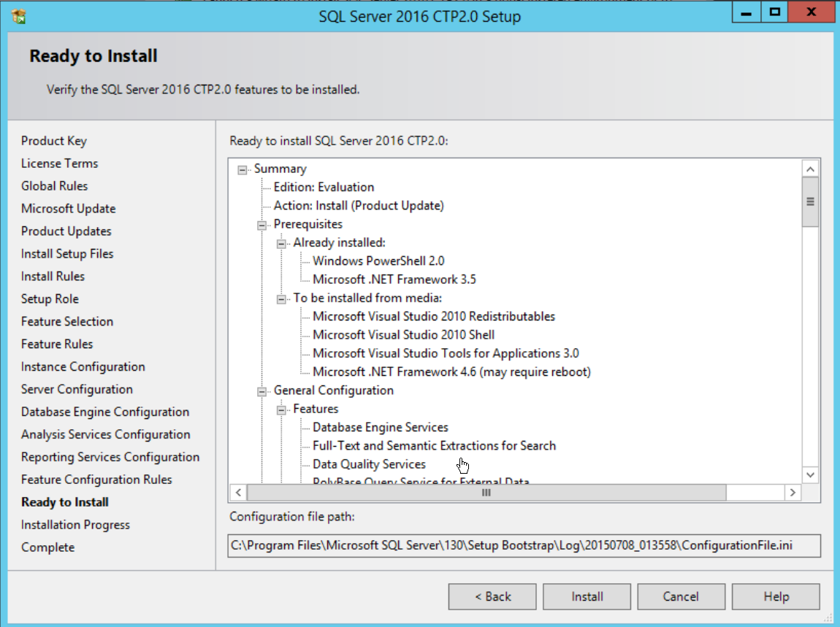Select Microsoft Visual Studio 2010 Shell row
Image resolution: width=840 pixels, height=627 pixels.
(403, 334)
